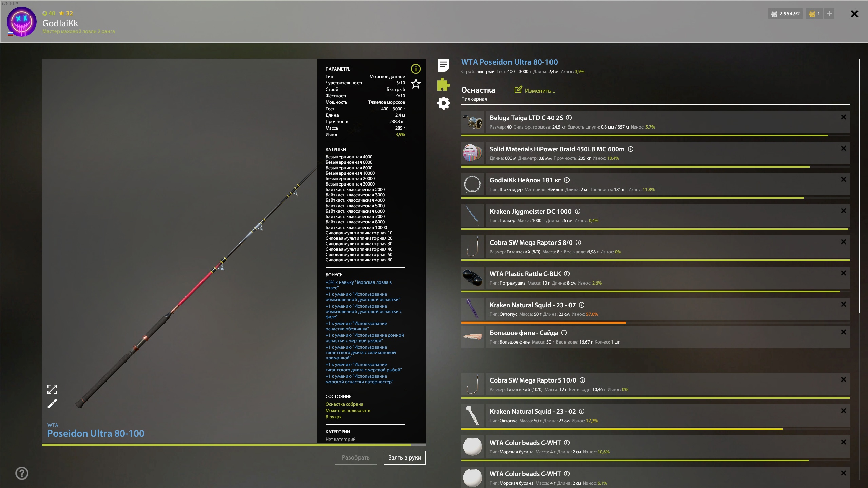
Task: Select the nylon leader coil thumbnail
Action: coord(472,184)
